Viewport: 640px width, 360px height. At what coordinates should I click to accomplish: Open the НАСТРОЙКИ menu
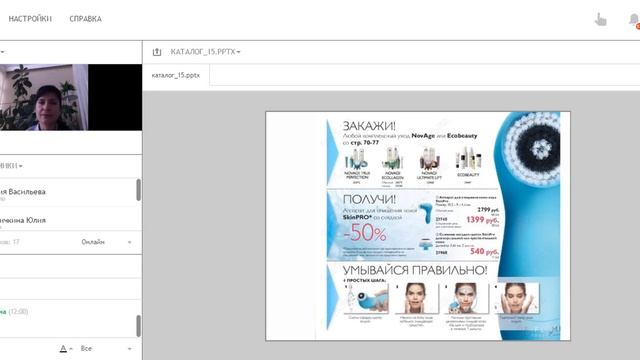pyautogui.click(x=30, y=19)
